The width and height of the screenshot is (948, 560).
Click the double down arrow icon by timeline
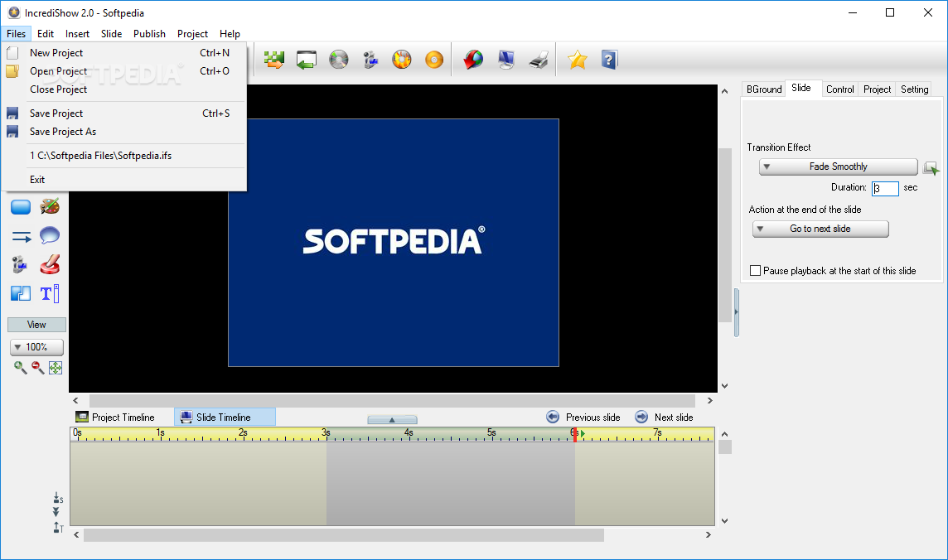click(x=56, y=512)
